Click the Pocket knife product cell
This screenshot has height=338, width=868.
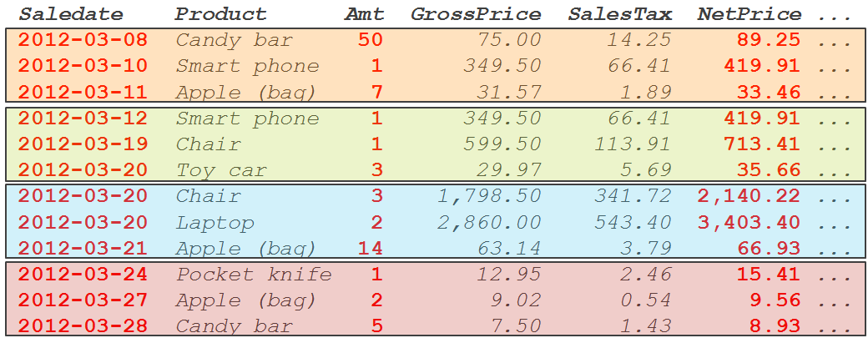(x=254, y=275)
